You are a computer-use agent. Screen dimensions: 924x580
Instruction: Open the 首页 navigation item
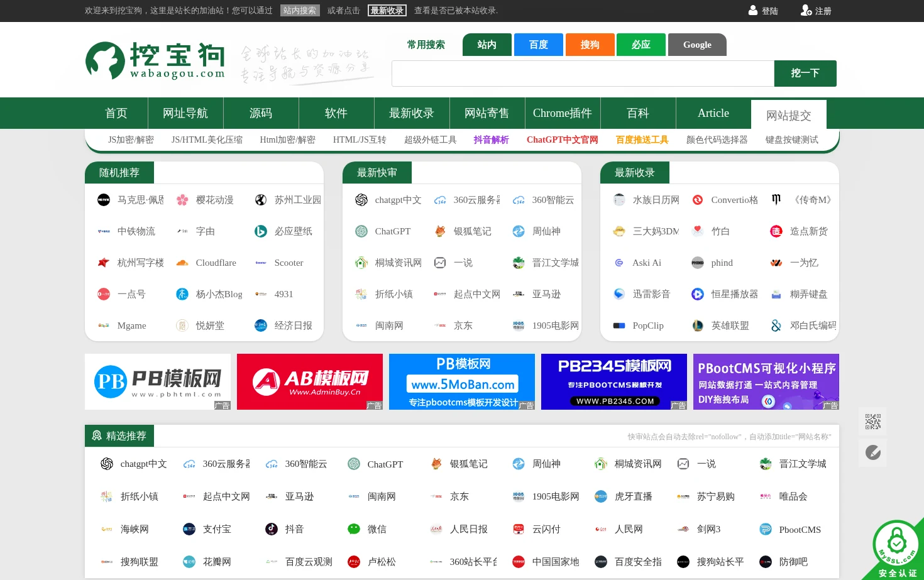point(116,113)
